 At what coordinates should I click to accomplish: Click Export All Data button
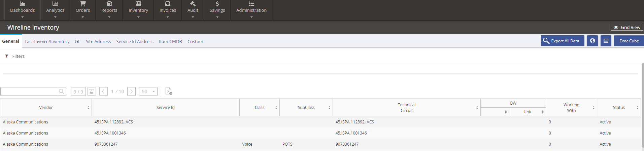pyautogui.click(x=563, y=41)
